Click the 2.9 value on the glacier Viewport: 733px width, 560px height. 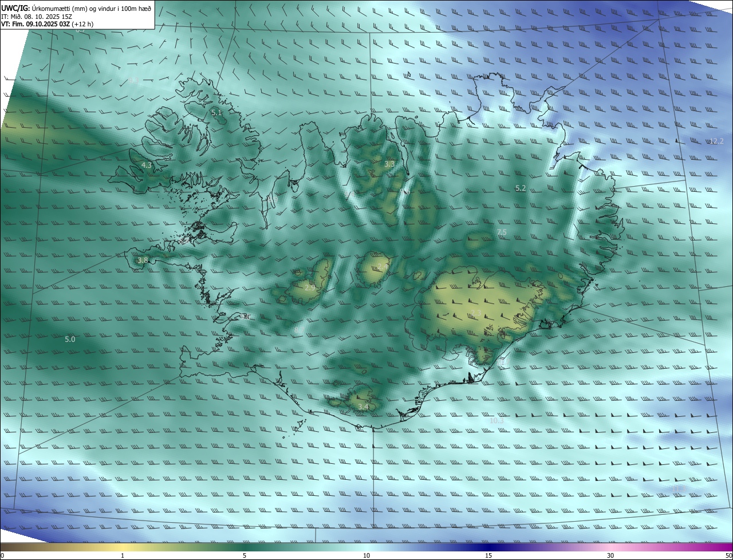click(x=310, y=287)
